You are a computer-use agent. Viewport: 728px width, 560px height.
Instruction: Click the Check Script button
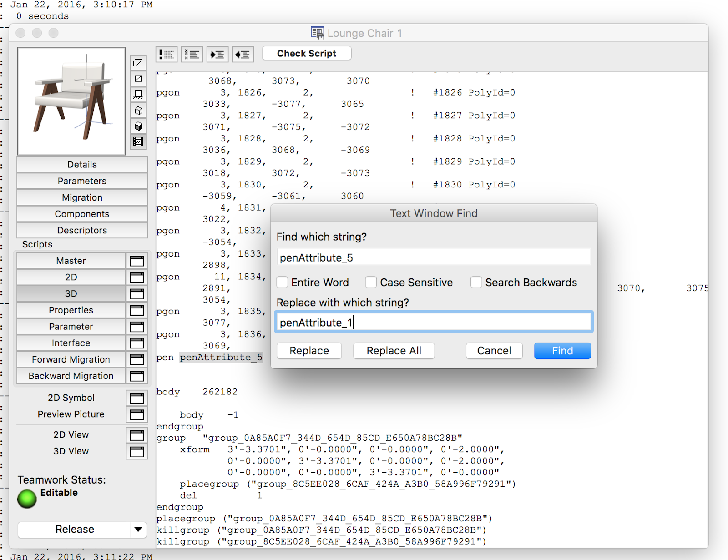[x=307, y=54]
